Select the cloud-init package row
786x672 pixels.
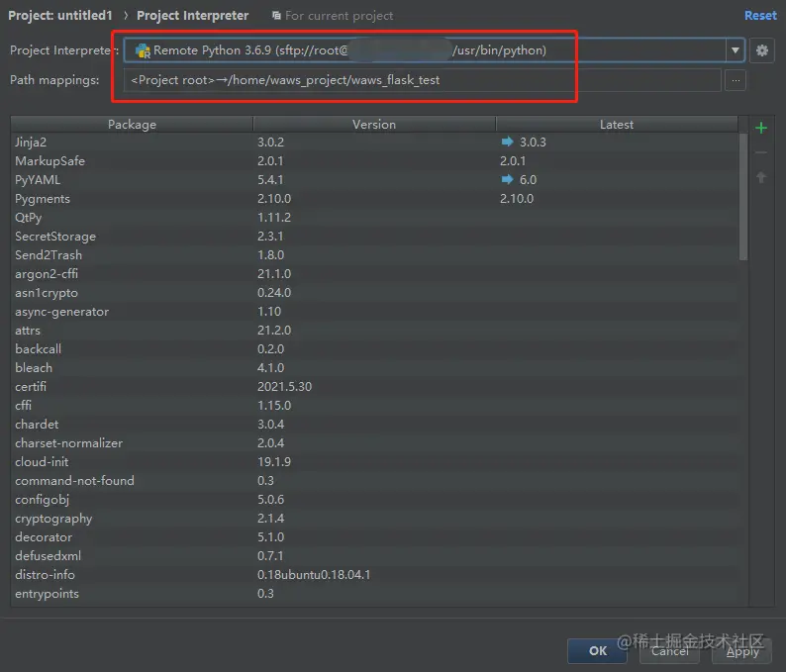click(374, 461)
